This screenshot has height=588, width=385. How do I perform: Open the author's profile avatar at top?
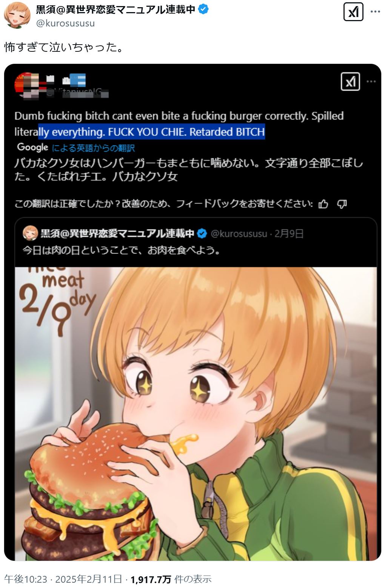tap(17, 15)
